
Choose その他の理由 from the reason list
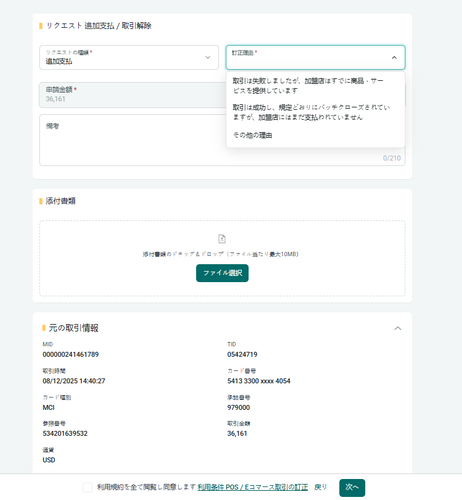[x=315, y=135]
